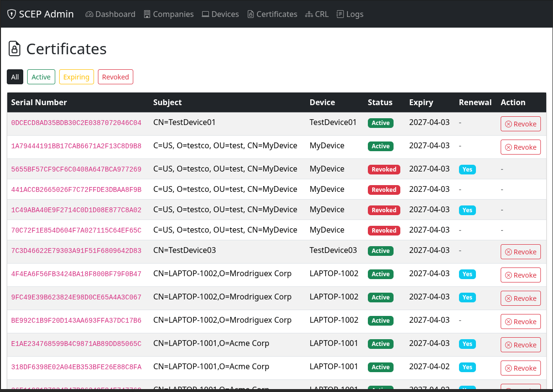Filter certificates by Active
The height and width of the screenshot is (392, 553).
click(x=41, y=77)
